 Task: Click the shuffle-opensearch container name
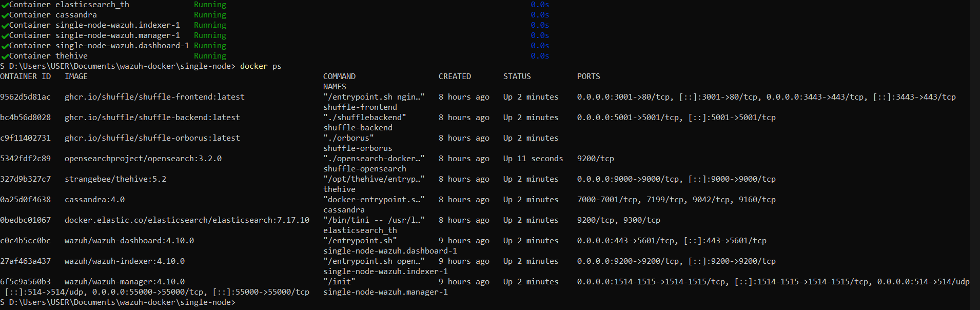point(365,169)
